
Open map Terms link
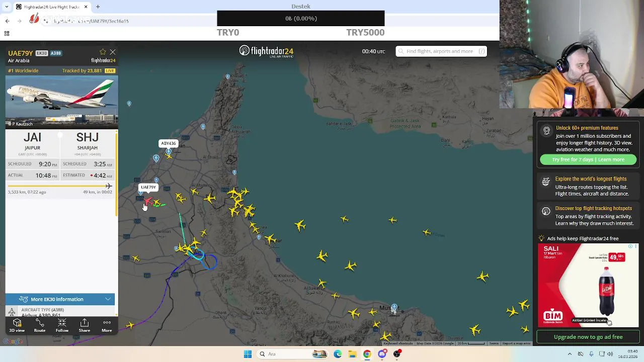coord(494,343)
